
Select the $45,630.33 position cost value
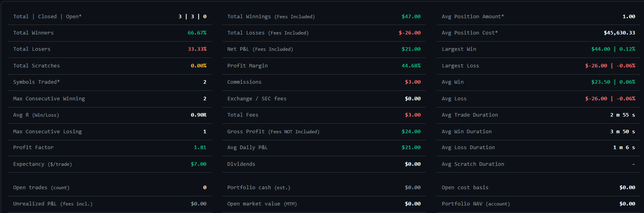[619, 33]
